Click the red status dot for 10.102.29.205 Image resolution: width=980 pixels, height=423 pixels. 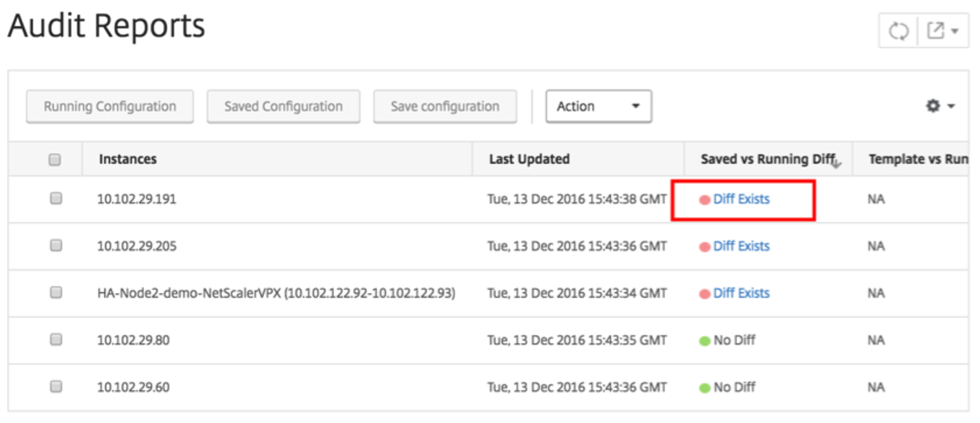704,247
